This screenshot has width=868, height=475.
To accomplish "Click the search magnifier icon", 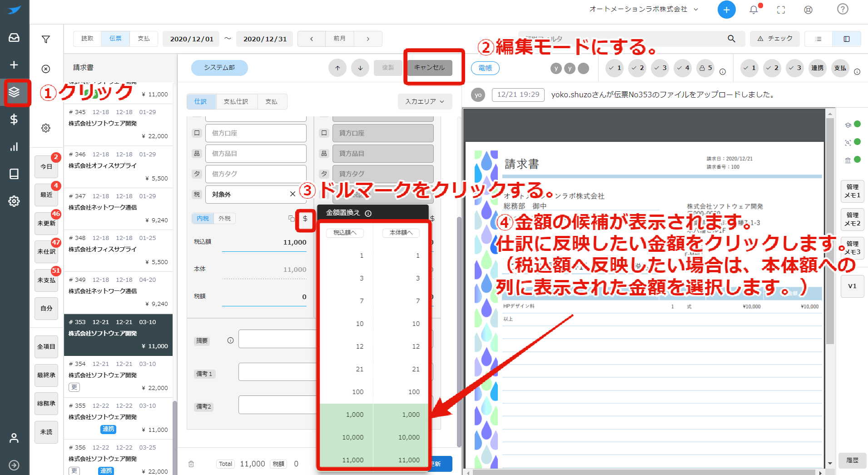I will [731, 39].
